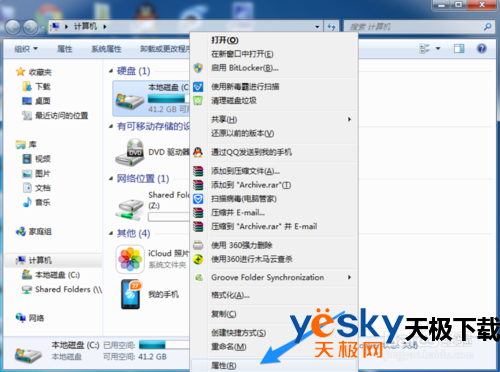Image resolution: width=500 pixels, height=372 pixels.
Task: Select 本地磁盘 (C:) in the navigation tree
Action: click(57, 275)
